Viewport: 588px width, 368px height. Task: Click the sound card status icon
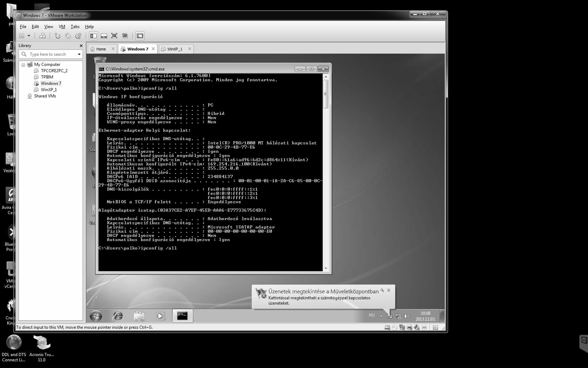pyautogui.click(x=416, y=328)
